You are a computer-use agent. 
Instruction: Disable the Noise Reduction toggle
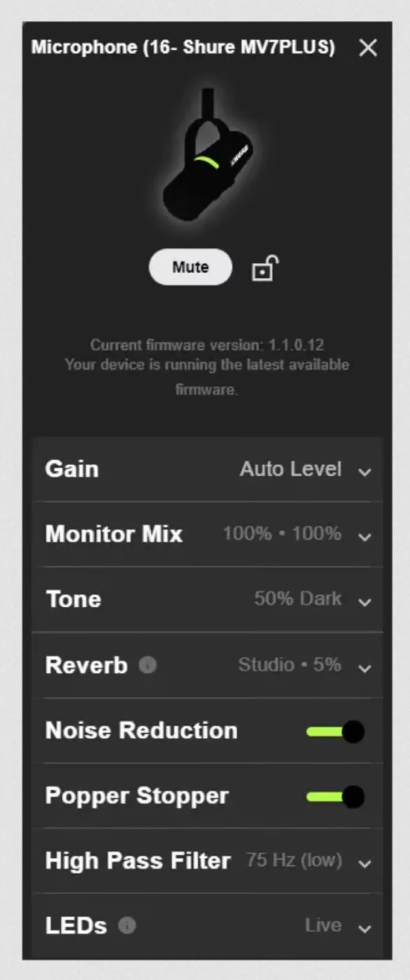(336, 731)
